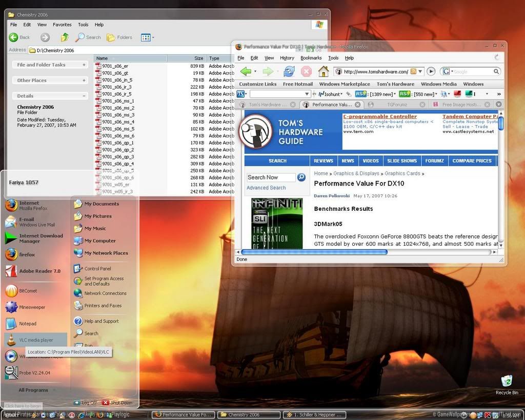Click Firefox red Stop button
This screenshot has width=525, height=420.
click(306, 71)
